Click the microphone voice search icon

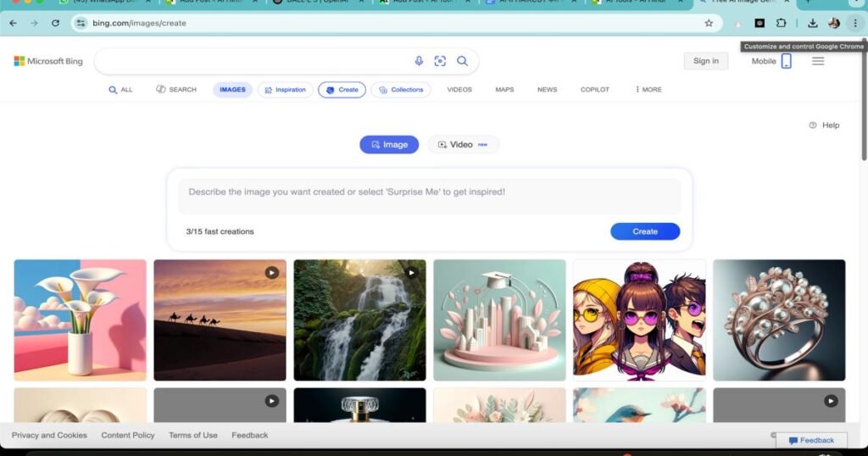419,61
